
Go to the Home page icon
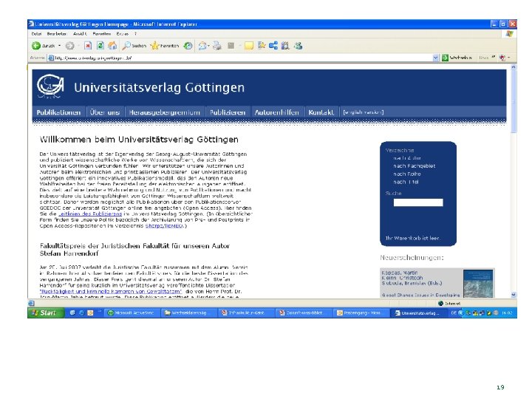point(112,46)
